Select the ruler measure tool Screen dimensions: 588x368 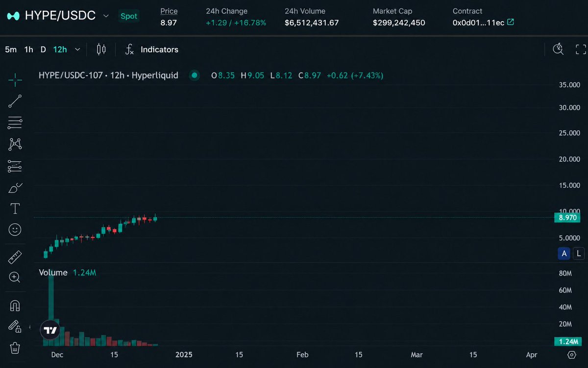(x=15, y=256)
